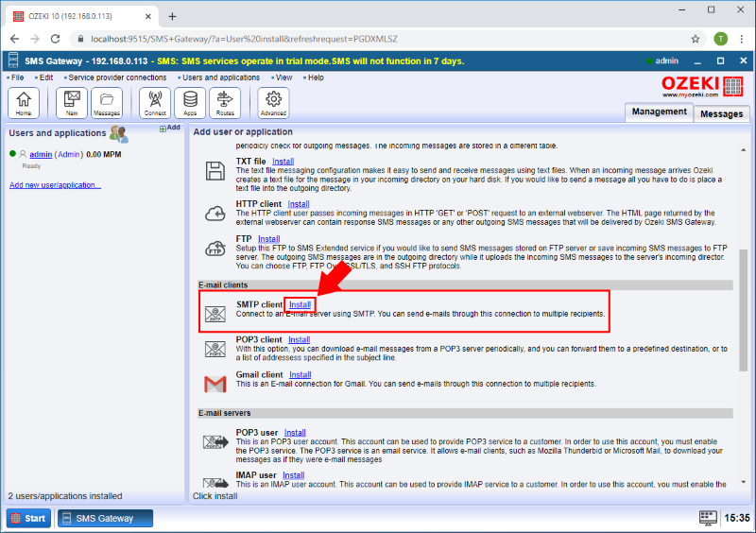Install the POP3 user account
The height and width of the screenshot is (533, 756).
(x=295, y=433)
